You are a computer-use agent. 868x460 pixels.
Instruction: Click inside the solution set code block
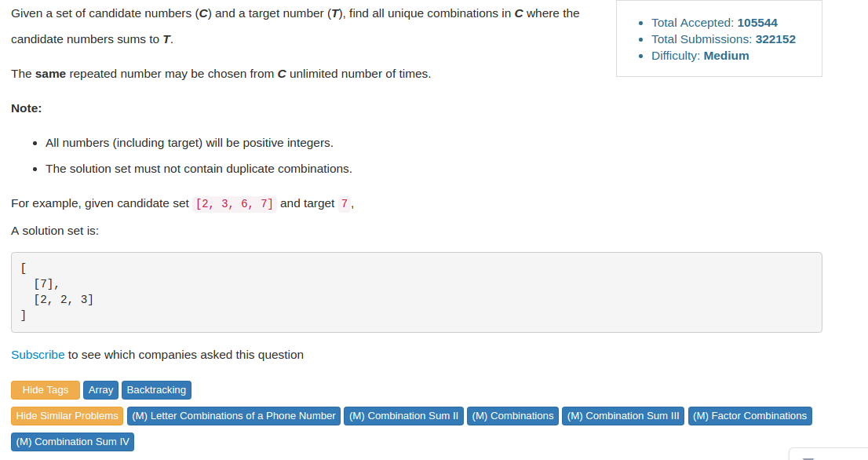click(416, 292)
